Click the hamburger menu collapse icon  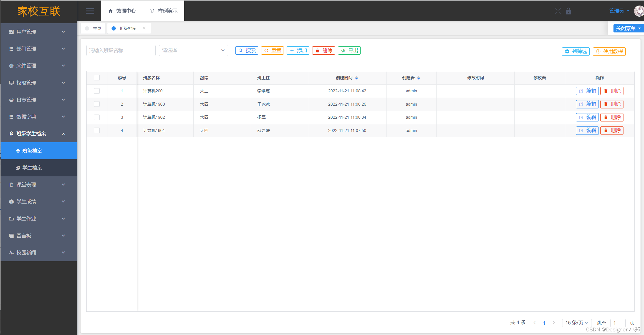[x=90, y=11]
